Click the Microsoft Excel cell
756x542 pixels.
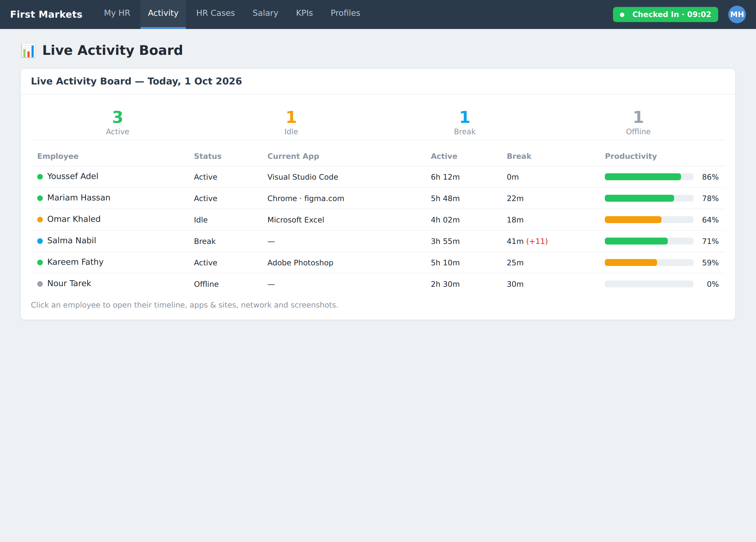pos(296,220)
